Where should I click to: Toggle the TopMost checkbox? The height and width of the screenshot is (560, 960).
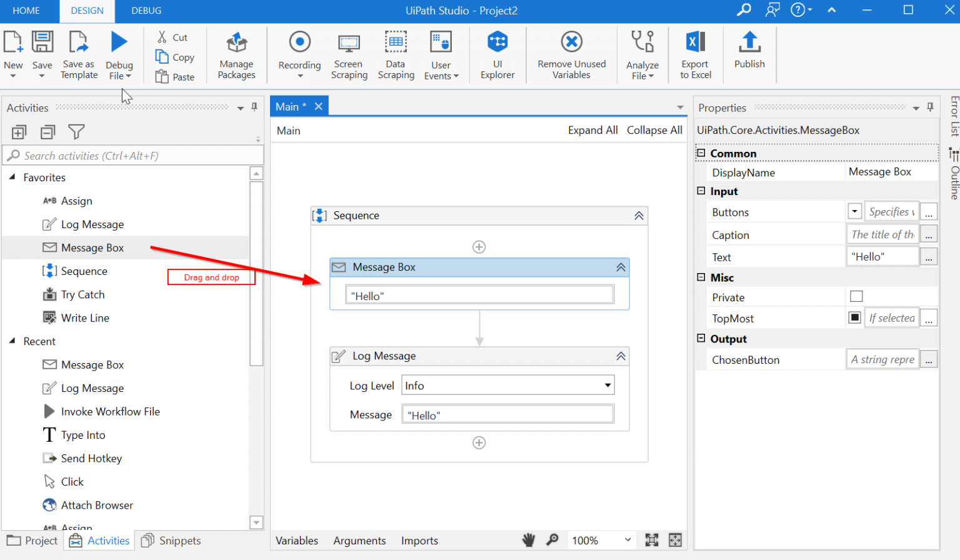[855, 317]
